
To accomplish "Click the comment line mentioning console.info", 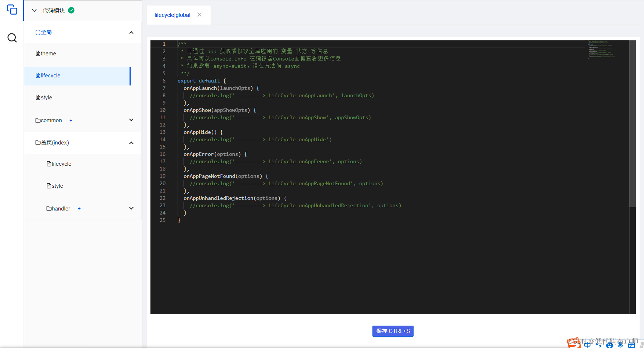I will (x=261, y=59).
